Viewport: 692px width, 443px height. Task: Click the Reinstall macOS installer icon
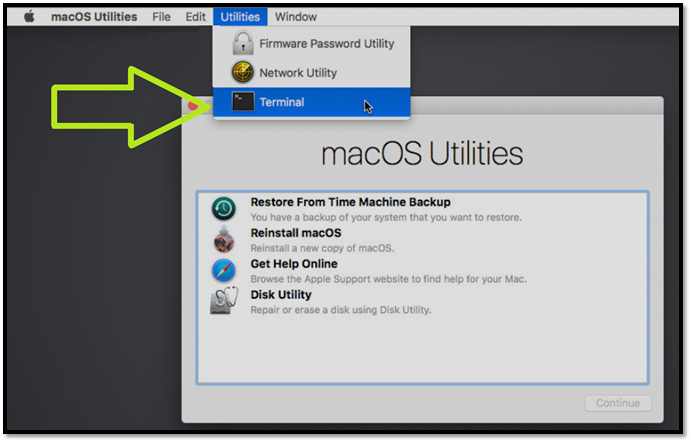point(224,239)
